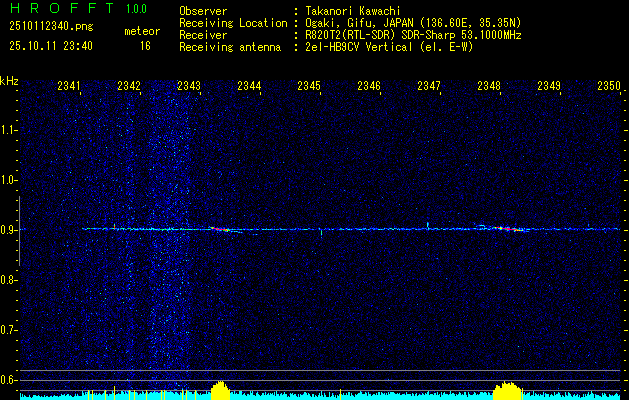Click the 2343 time axis label

(189, 86)
